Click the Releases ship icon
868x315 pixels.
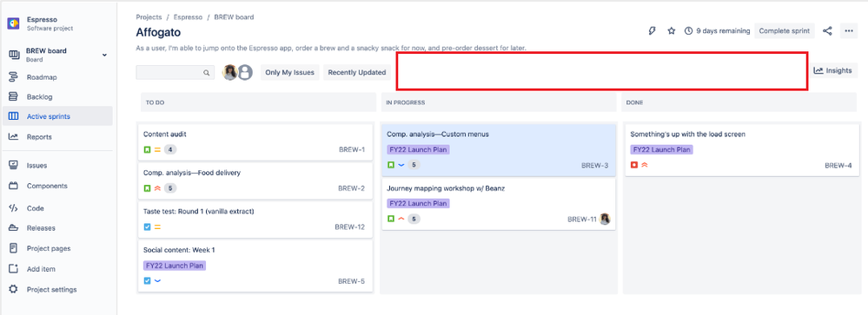click(13, 228)
